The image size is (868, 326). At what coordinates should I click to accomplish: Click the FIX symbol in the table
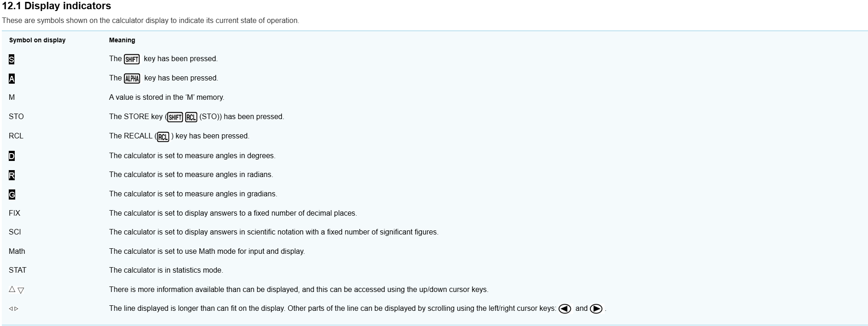14,213
